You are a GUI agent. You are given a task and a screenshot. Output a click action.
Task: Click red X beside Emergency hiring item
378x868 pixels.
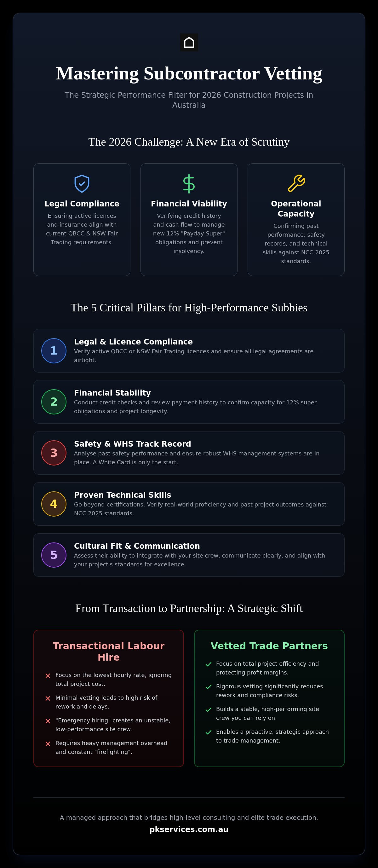(x=48, y=721)
